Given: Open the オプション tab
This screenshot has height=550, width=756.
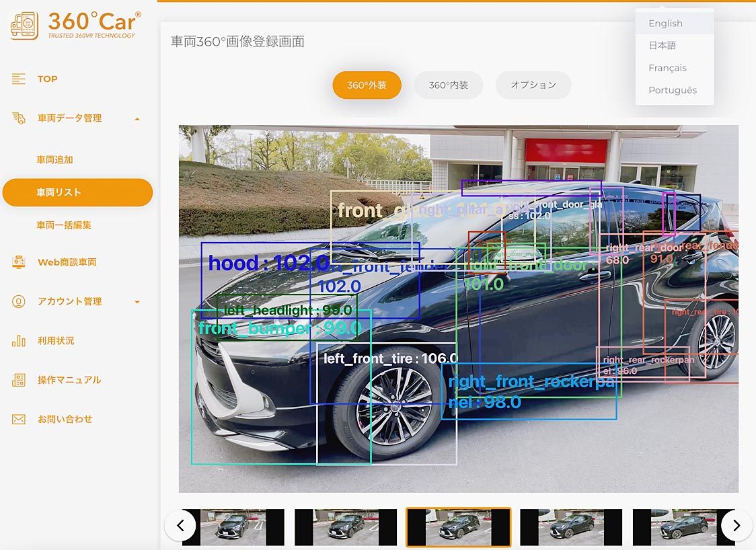Looking at the screenshot, I should coord(533,85).
